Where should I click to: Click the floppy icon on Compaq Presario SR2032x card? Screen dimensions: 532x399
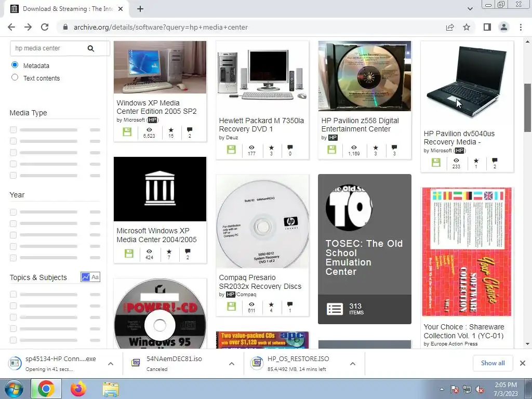pyautogui.click(x=231, y=307)
